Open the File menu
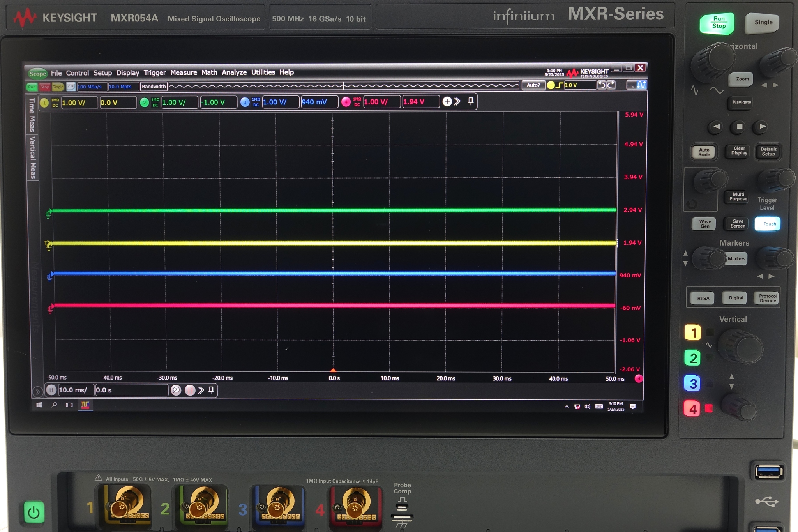 tap(56, 73)
